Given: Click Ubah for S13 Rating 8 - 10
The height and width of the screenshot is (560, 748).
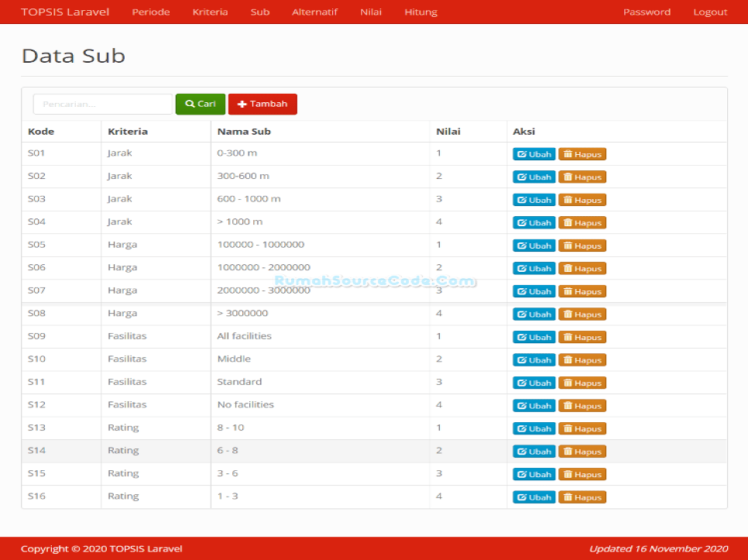Looking at the screenshot, I should click(x=534, y=429).
